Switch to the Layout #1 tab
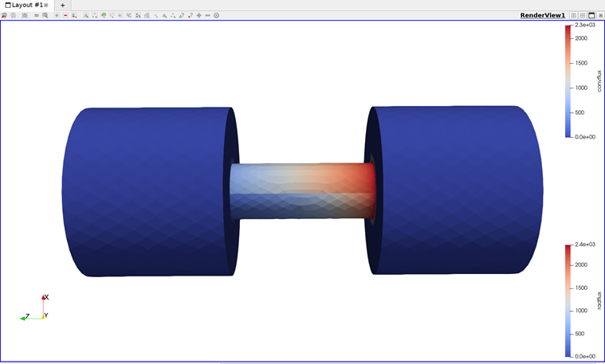Viewport: 605px width, 364px height. click(25, 5)
